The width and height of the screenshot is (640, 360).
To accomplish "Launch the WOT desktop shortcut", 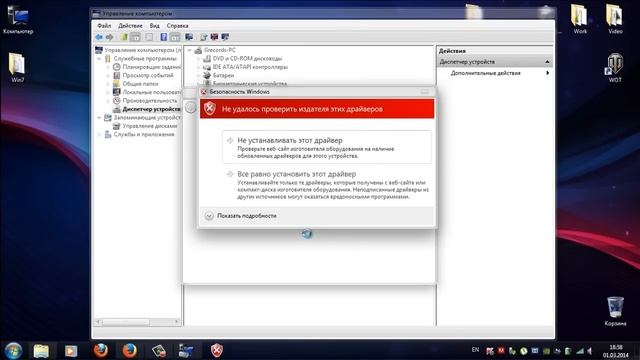I will click(x=615, y=68).
